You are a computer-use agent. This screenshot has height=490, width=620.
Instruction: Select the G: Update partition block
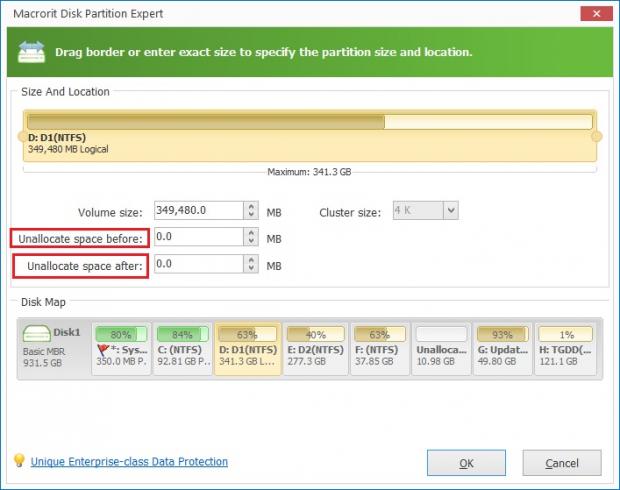click(502, 348)
